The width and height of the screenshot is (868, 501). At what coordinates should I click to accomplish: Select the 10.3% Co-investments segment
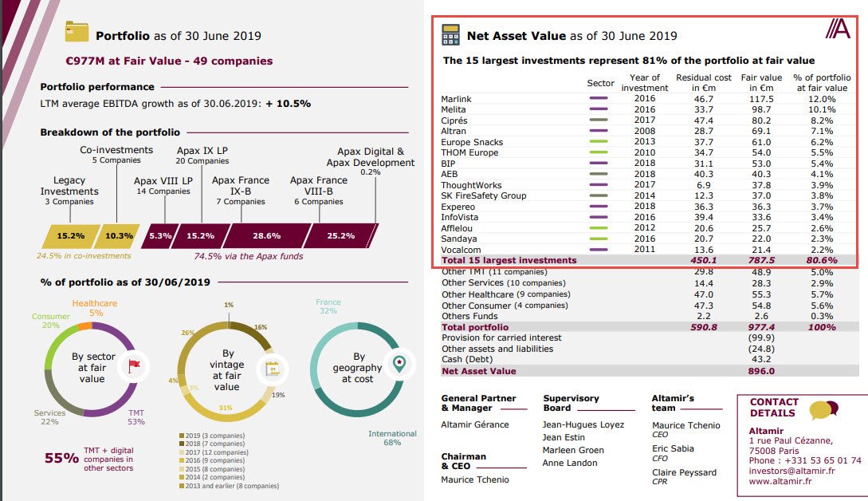pyautogui.click(x=117, y=236)
